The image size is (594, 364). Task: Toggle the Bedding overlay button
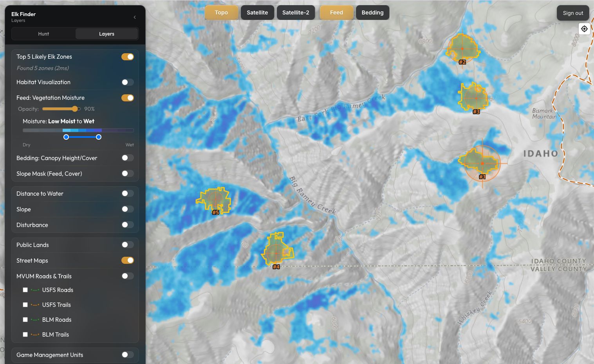[x=372, y=13]
